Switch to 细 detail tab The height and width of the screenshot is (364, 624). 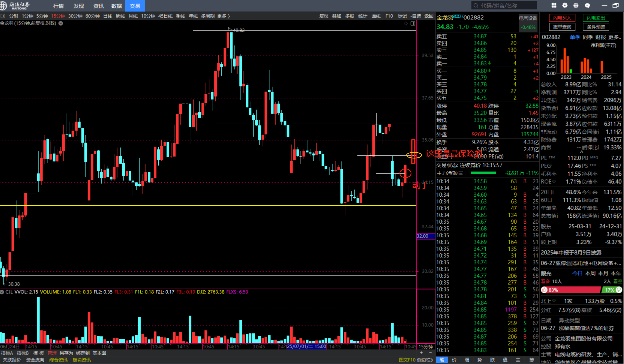467,360
